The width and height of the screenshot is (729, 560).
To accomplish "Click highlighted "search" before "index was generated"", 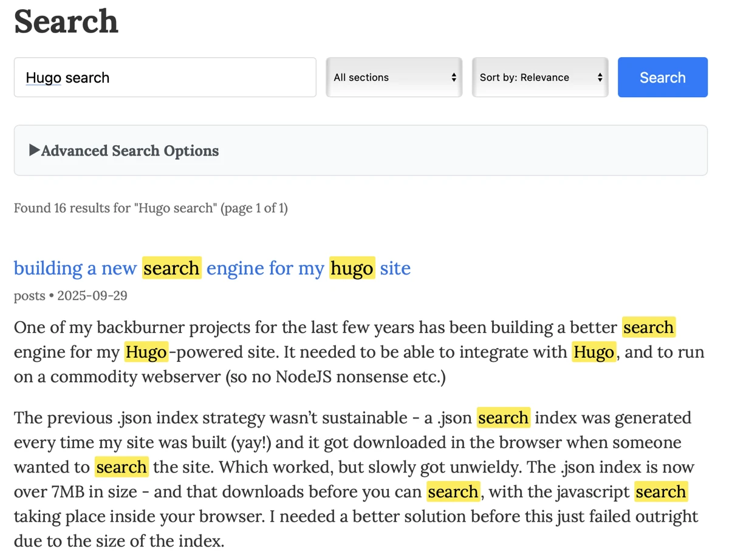I will (503, 418).
